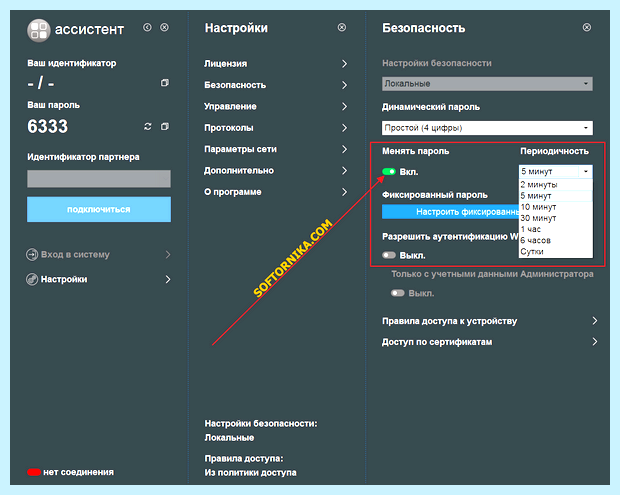Click the Периодичность 5 минут dropdown
620x495 pixels.
(x=556, y=172)
